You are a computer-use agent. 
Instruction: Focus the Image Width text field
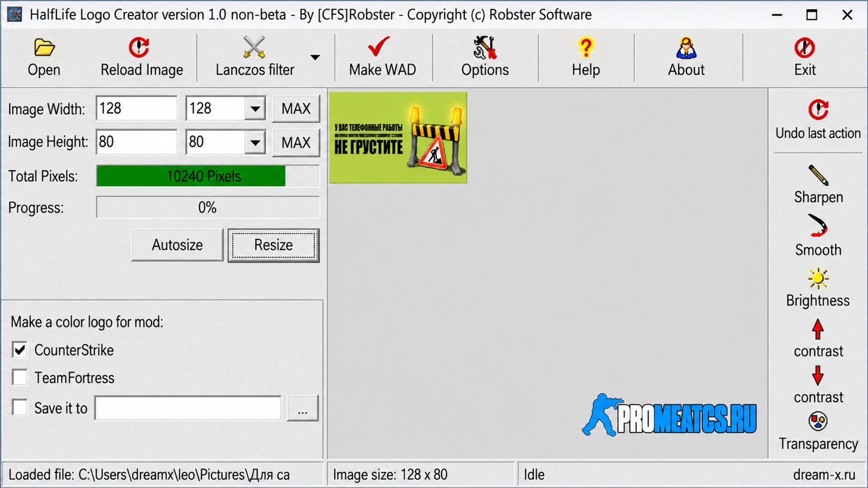[x=137, y=108]
